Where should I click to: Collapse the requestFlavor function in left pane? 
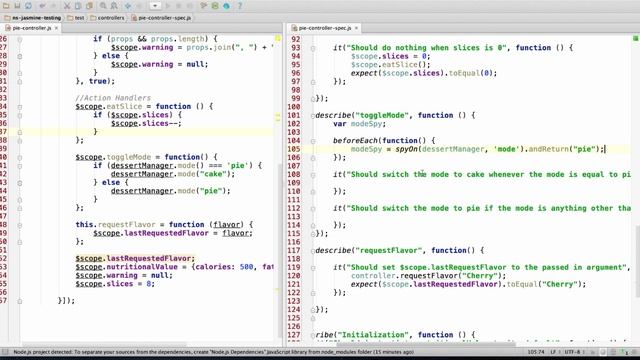click(x=20, y=225)
